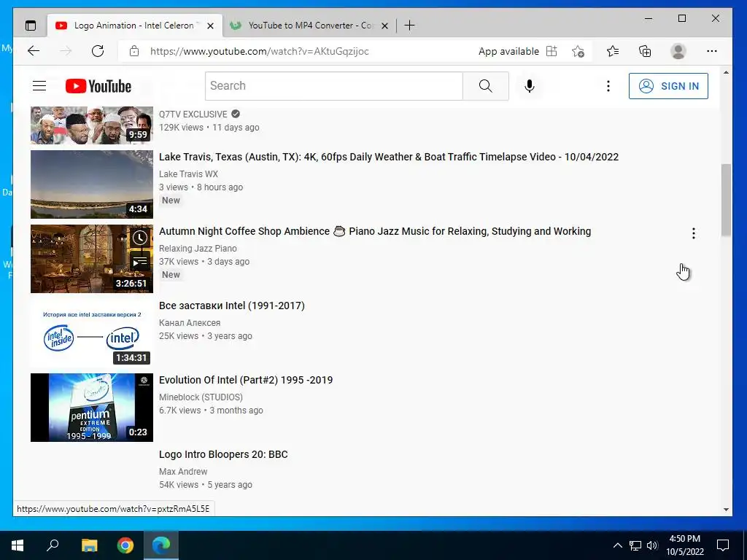Open the Q7TV EXCLUSIVE channel
Image resolution: width=747 pixels, height=560 pixels.
coord(193,114)
